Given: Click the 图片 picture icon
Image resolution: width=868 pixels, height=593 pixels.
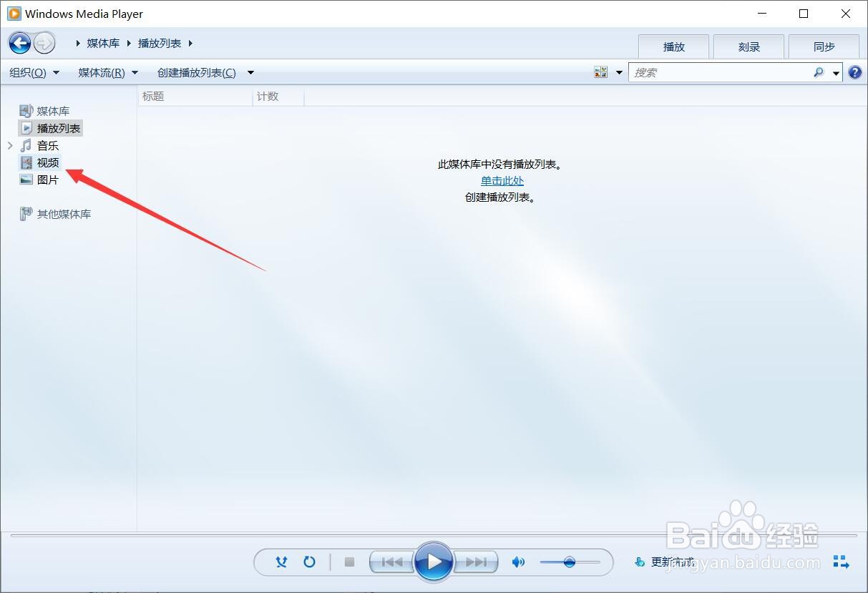Looking at the screenshot, I should point(26,180).
